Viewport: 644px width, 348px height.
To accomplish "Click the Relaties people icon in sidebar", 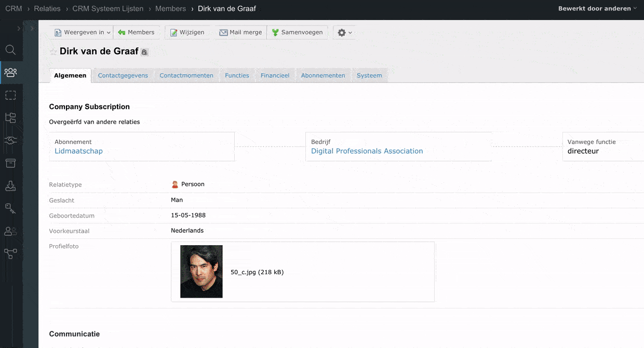I will point(10,72).
